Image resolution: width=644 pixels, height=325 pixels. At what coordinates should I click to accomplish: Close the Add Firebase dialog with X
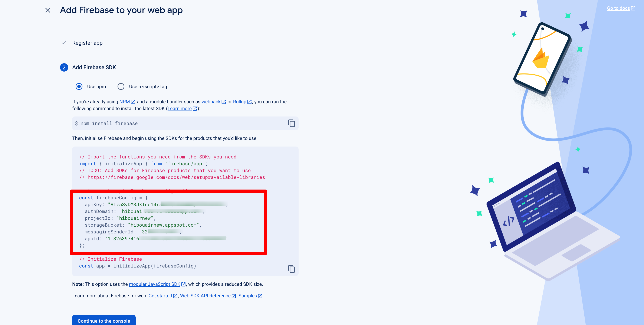point(47,10)
